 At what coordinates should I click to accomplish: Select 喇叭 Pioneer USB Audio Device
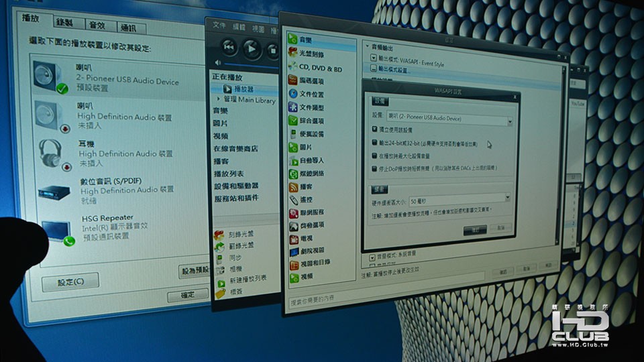pyautogui.click(x=119, y=77)
